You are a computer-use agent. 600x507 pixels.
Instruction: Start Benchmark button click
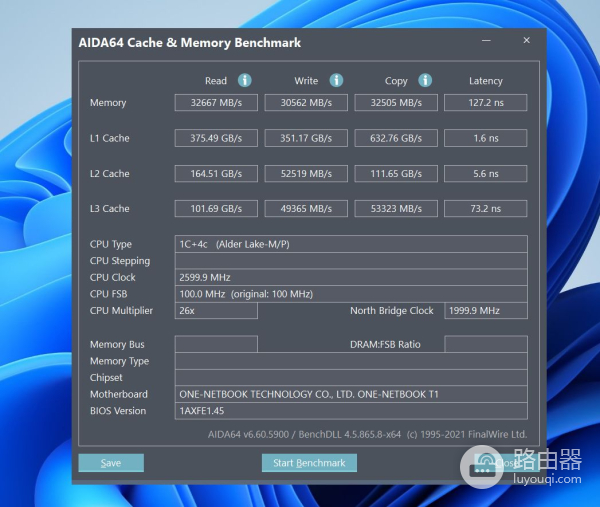click(x=309, y=463)
